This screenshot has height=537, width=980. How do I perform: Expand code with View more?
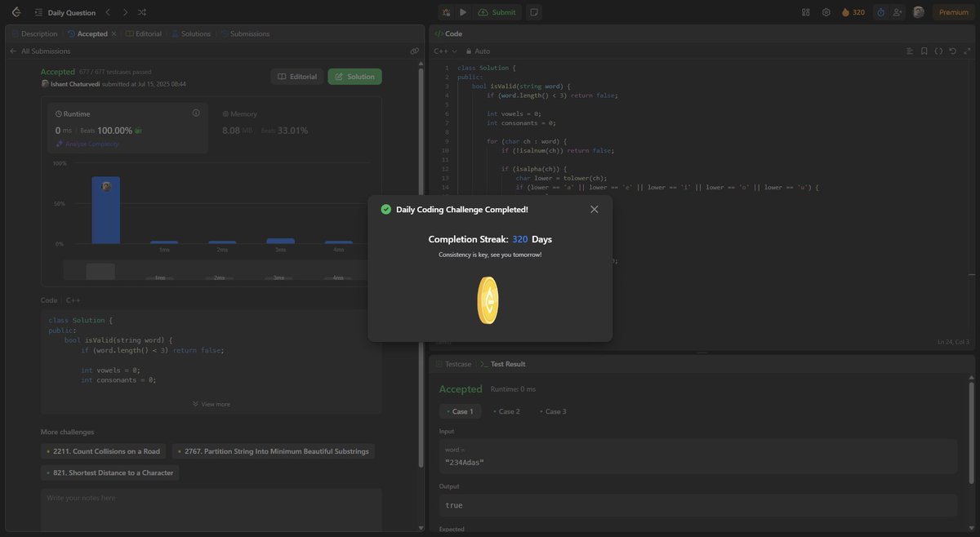211,404
